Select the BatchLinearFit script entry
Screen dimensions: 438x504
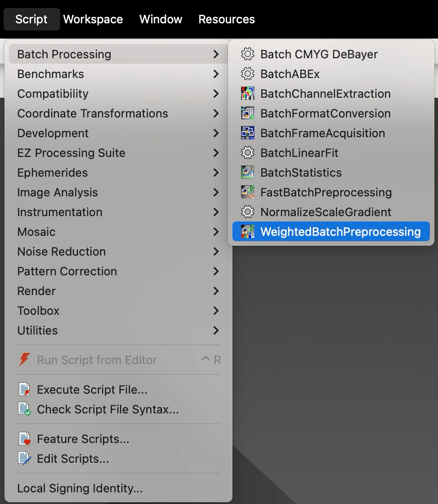[299, 153]
